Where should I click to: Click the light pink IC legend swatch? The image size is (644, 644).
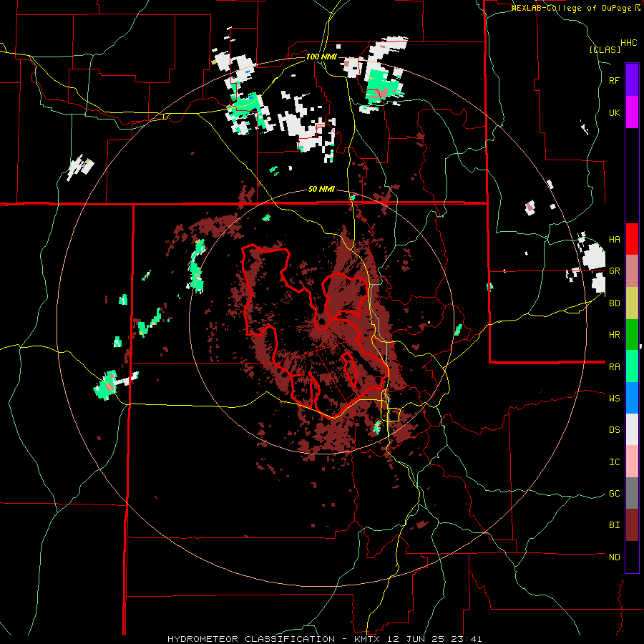[632, 462]
